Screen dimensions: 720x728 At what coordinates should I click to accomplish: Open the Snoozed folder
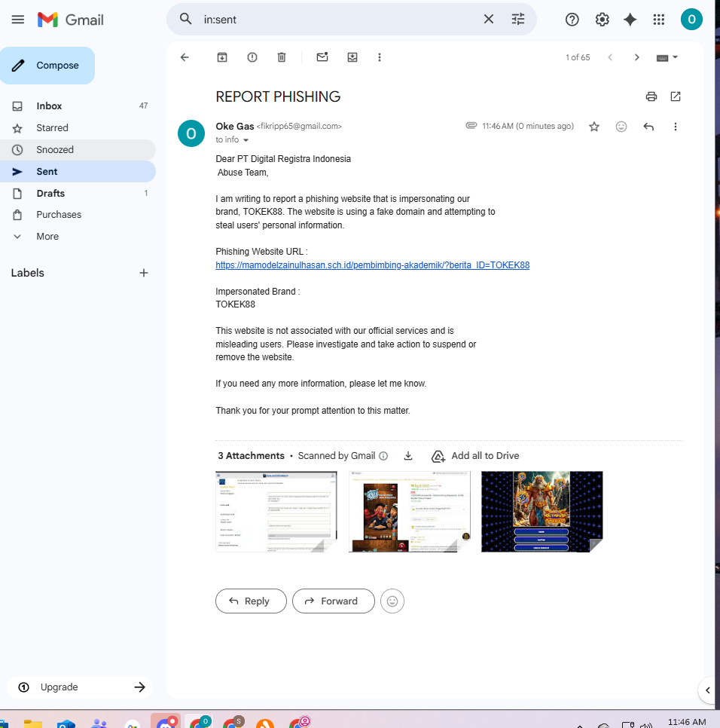[78, 149]
